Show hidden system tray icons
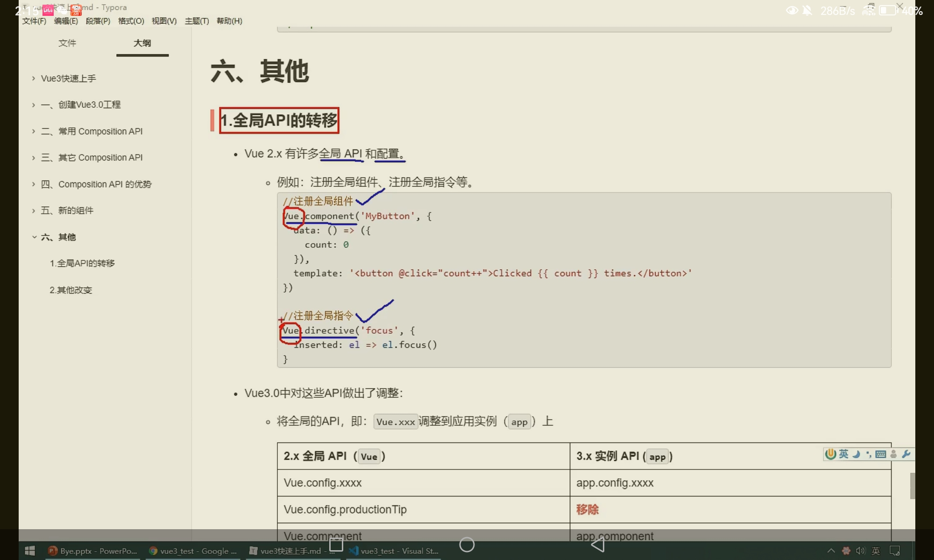The image size is (934, 560). (831, 551)
